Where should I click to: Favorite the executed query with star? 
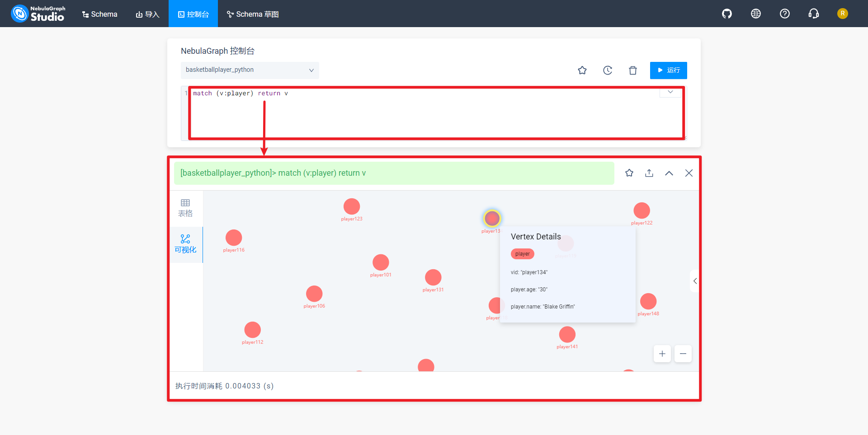tap(629, 173)
